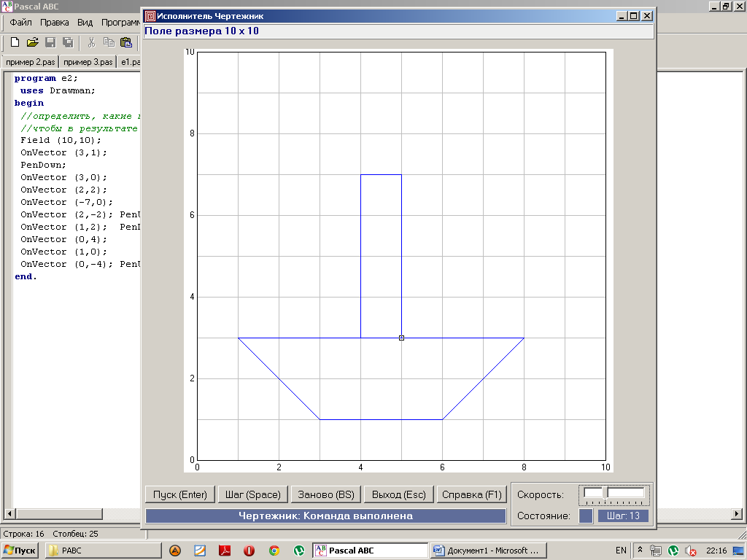The width and height of the screenshot is (747, 560).
Task: Click the Cut scissors icon
Action: coord(91,42)
